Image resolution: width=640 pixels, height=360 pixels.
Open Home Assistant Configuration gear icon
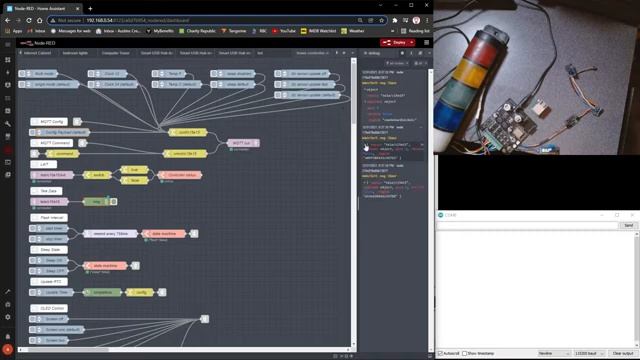click(8, 317)
